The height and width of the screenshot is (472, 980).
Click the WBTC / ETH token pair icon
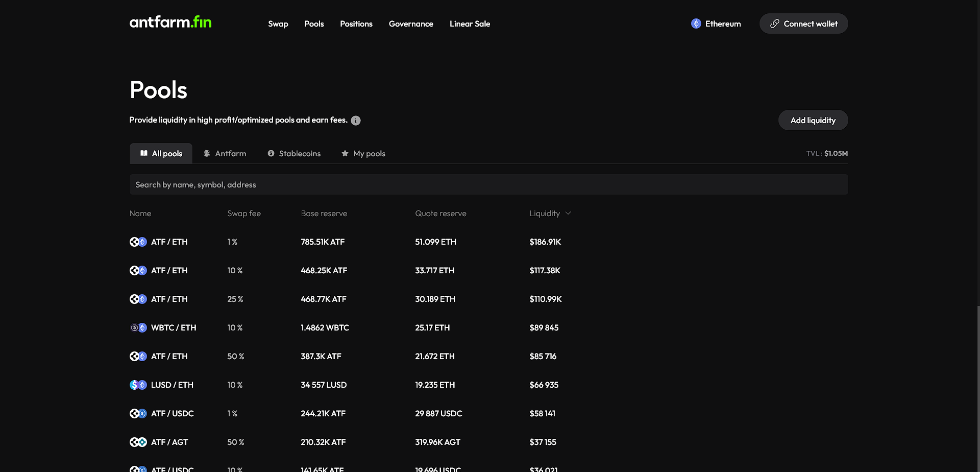(138, 328)
